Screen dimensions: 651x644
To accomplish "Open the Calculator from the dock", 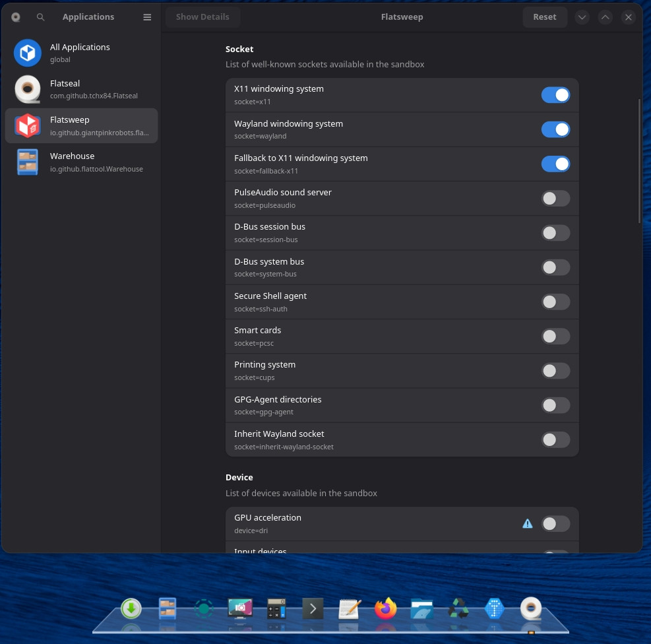I will pyautogui.click(x=276, y=608).
